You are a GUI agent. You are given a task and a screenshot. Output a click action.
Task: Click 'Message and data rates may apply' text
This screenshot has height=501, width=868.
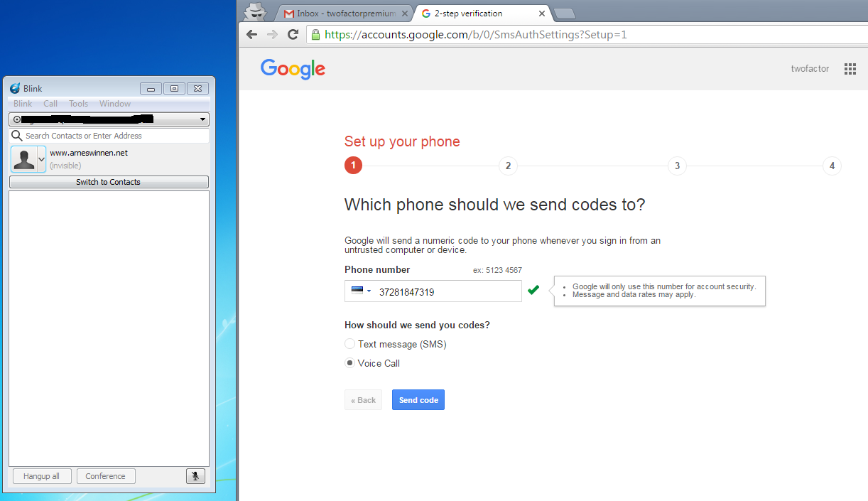click(x=634, y=294)
